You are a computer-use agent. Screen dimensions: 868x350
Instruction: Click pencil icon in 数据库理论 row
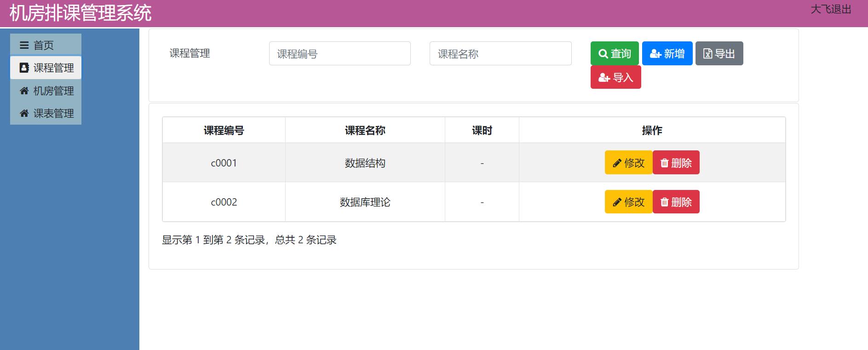tap(617, 202)
